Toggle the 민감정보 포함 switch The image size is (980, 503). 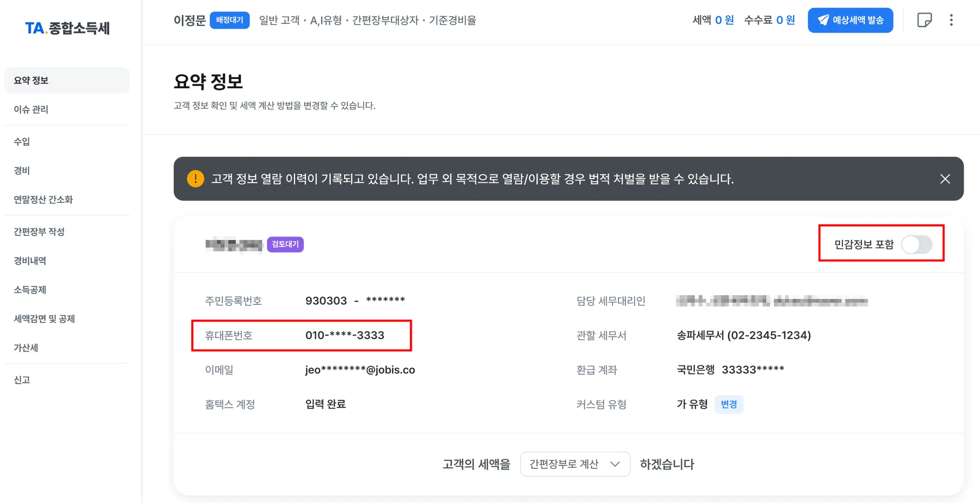[916, 245]
